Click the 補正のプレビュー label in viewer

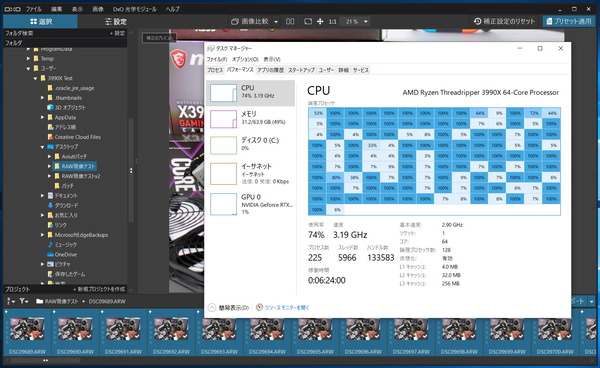tap(159, 38)
